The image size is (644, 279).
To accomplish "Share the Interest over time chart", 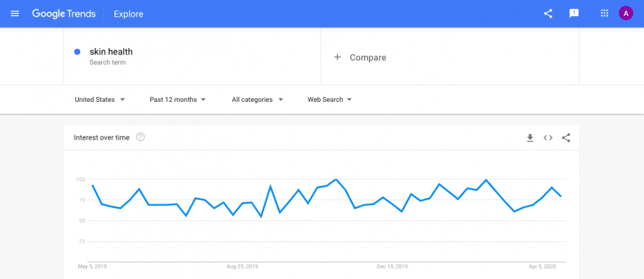I will click(566, 137).
